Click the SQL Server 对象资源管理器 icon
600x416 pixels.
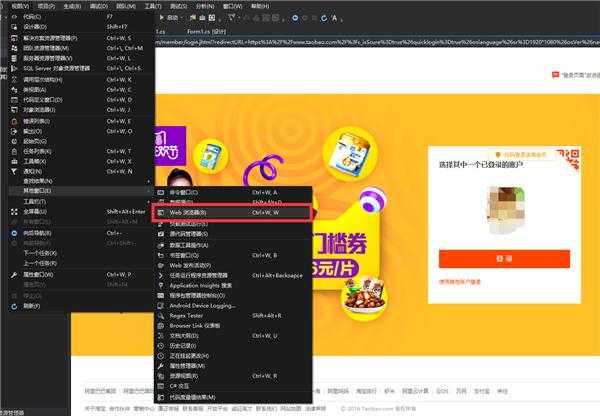[14, 68]
